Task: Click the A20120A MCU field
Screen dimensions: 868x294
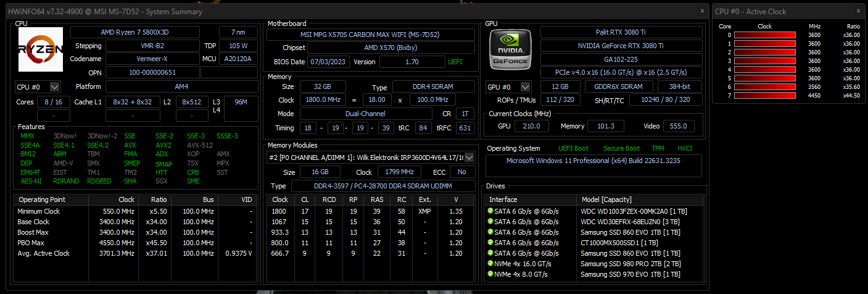Action: (x=238, y=59)
